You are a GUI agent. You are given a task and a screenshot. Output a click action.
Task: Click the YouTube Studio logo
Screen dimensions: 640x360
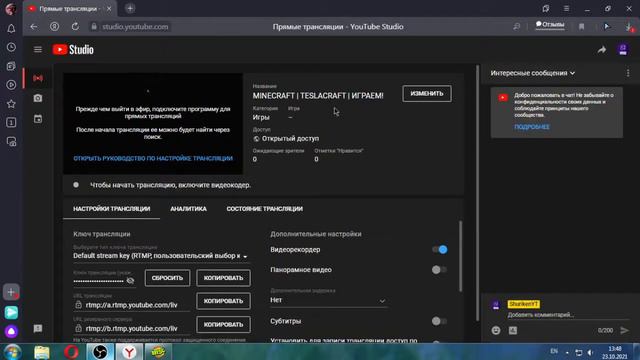point(73,50)
